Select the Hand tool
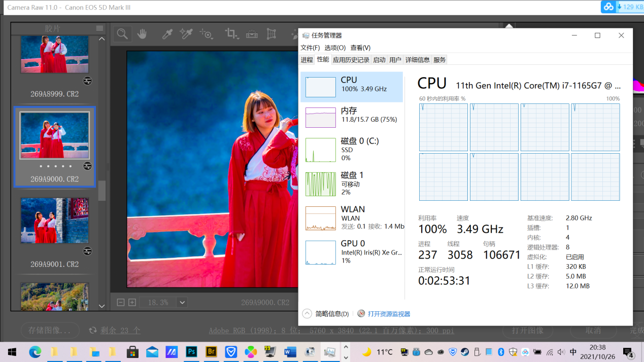Screen dimensions: 644x362 [x=142, y=34]
